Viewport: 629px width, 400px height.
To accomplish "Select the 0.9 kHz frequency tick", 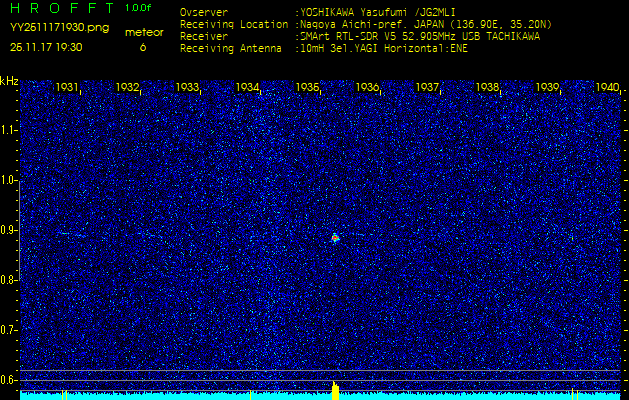I will click(x=9, y=230).
